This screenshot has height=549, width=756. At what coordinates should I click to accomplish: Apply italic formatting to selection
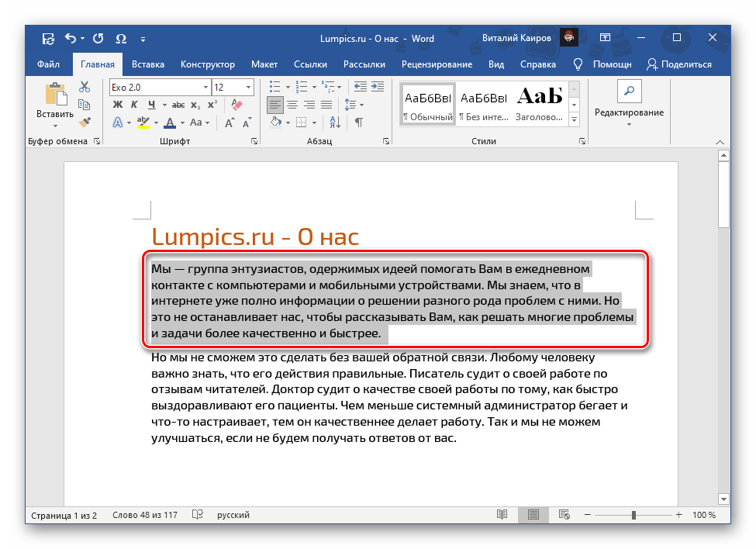coord(135,104)
